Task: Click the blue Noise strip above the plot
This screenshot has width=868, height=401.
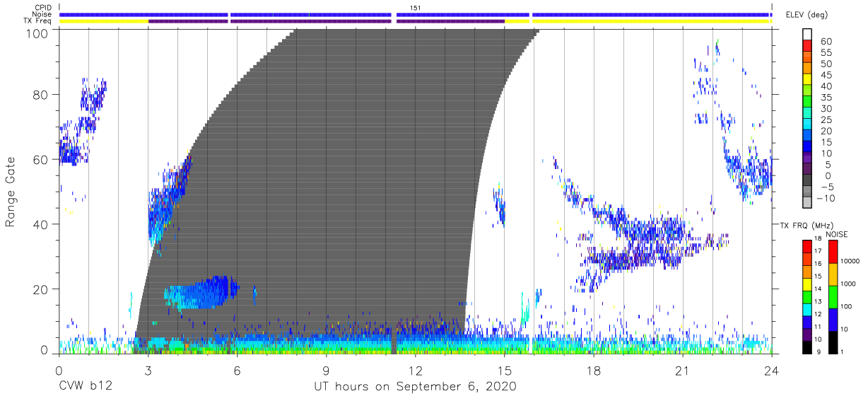Action: 415,14
